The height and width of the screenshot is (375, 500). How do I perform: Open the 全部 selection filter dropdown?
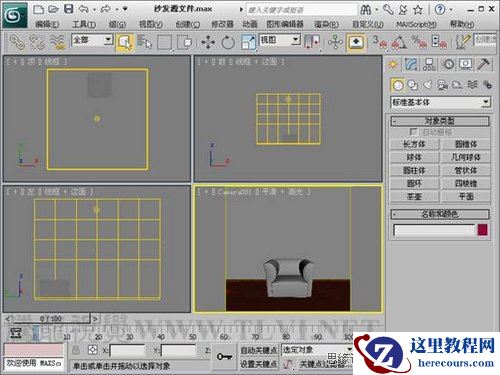click(x=92, y=40)
